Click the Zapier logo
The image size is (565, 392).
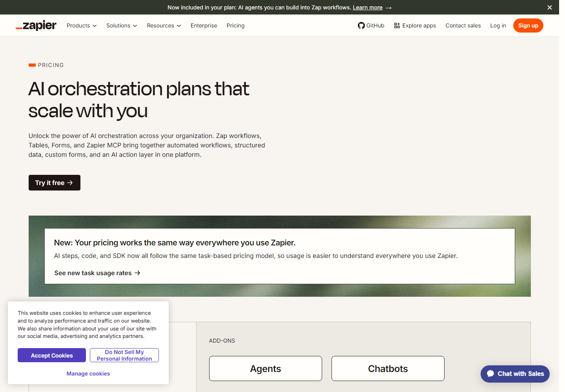tap(36, 25)
